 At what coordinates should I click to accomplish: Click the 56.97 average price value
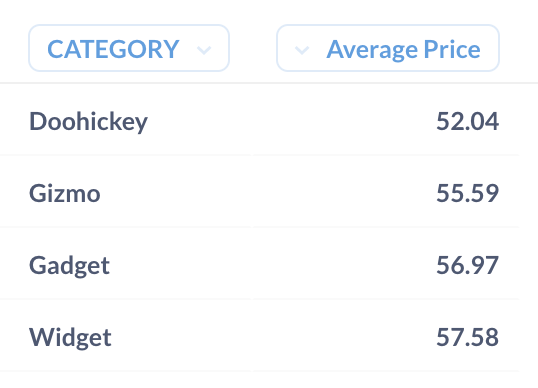467,265
